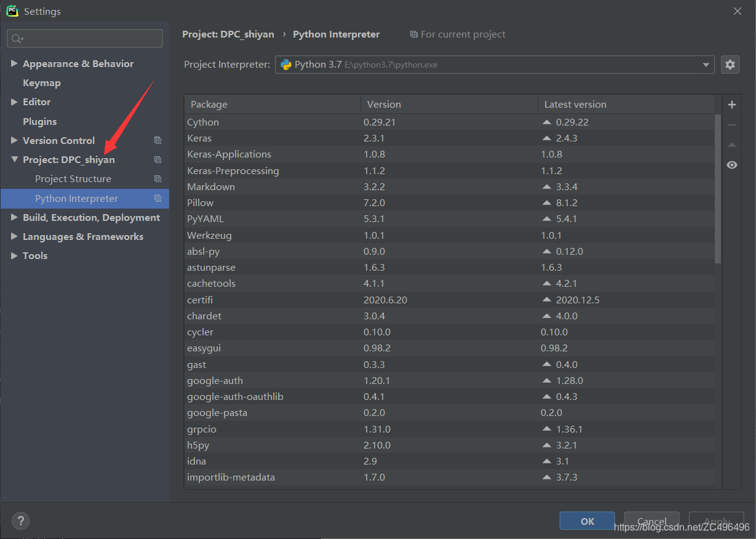Image resolution: width=756 pixels, height=539 pixels.
Task: Click project-level icon beside Python Interpreter
Action: [157, 198]
